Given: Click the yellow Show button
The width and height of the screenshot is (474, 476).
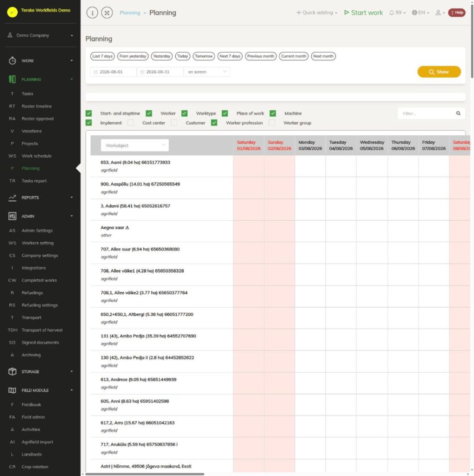Looking at the screenshot, I should pyautogui.click(x=439, y=72).
